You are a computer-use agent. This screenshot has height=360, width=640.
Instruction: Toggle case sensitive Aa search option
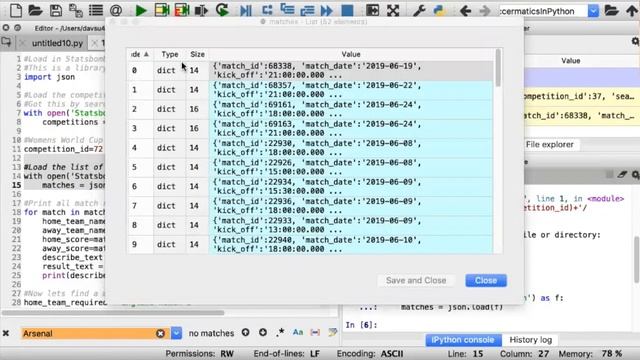click(x=298, y=332)
